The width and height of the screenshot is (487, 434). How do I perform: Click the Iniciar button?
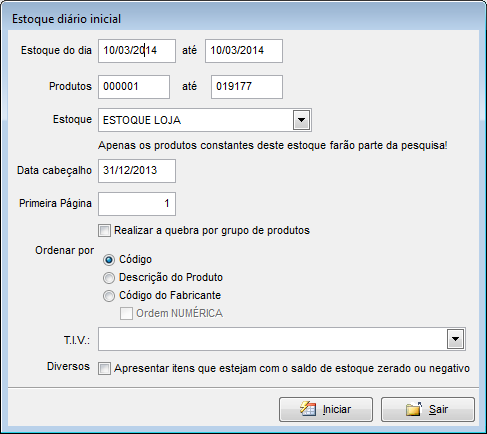click(326, 409)
